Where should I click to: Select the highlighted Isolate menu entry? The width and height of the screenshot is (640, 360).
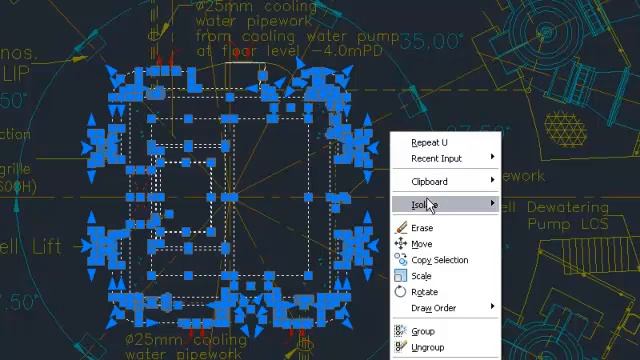(445, 204)
